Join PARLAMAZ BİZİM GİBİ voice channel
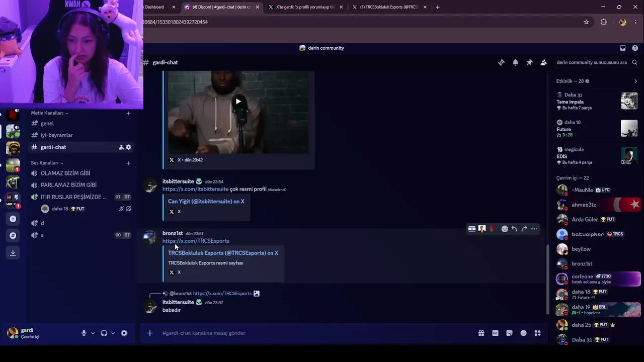The width and height of the screenshot is (644, 362). (x=80, y=185)
